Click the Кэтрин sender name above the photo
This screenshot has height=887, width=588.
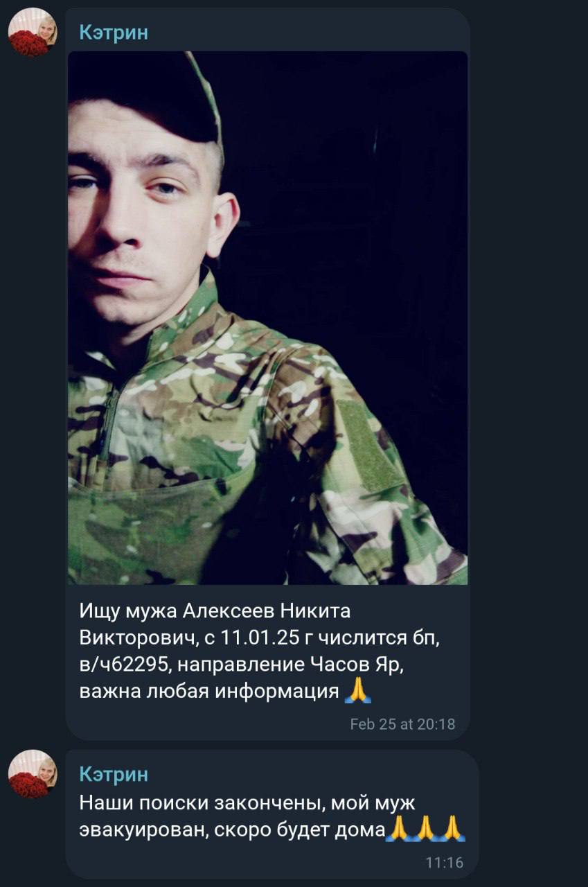point(114,32)
